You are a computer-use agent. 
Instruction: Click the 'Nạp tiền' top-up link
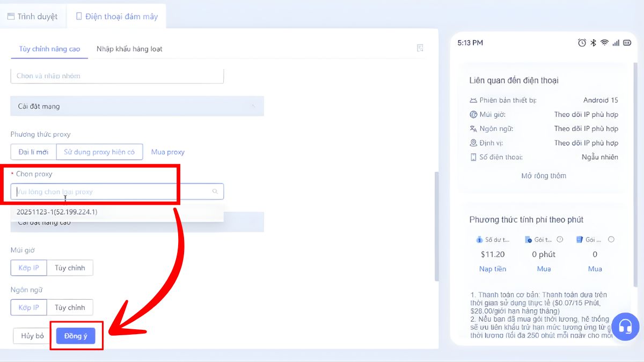pos(492,269)
